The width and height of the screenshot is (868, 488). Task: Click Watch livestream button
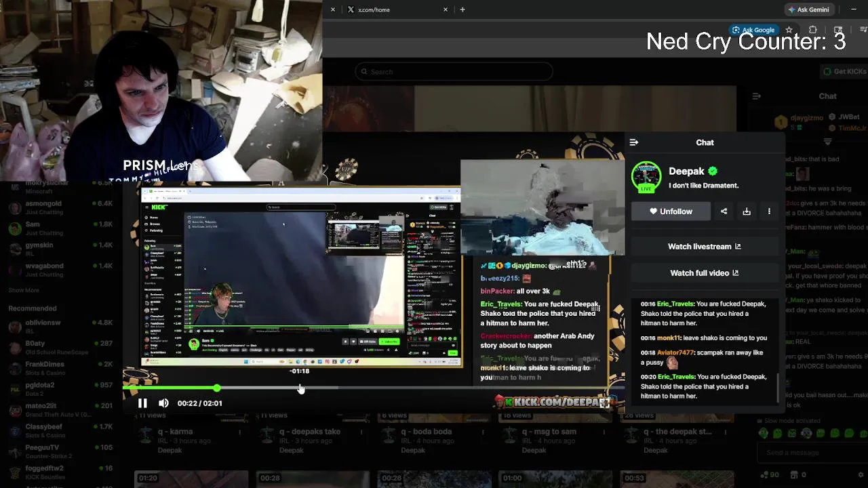705,247
